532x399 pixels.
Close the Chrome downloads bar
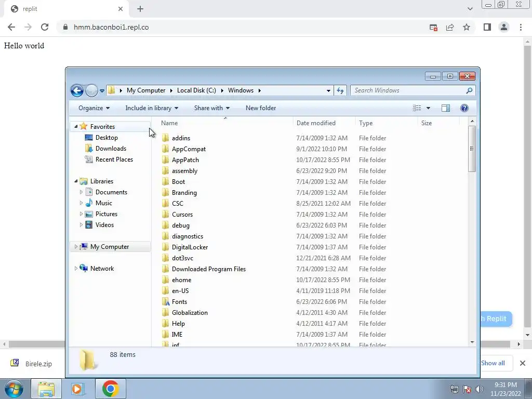(x=523, y=363)
